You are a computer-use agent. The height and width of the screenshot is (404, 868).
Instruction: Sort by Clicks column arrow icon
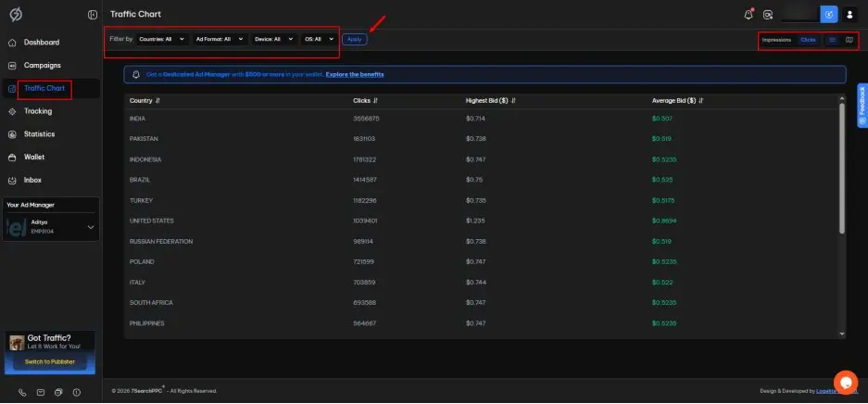click(375, 101)
